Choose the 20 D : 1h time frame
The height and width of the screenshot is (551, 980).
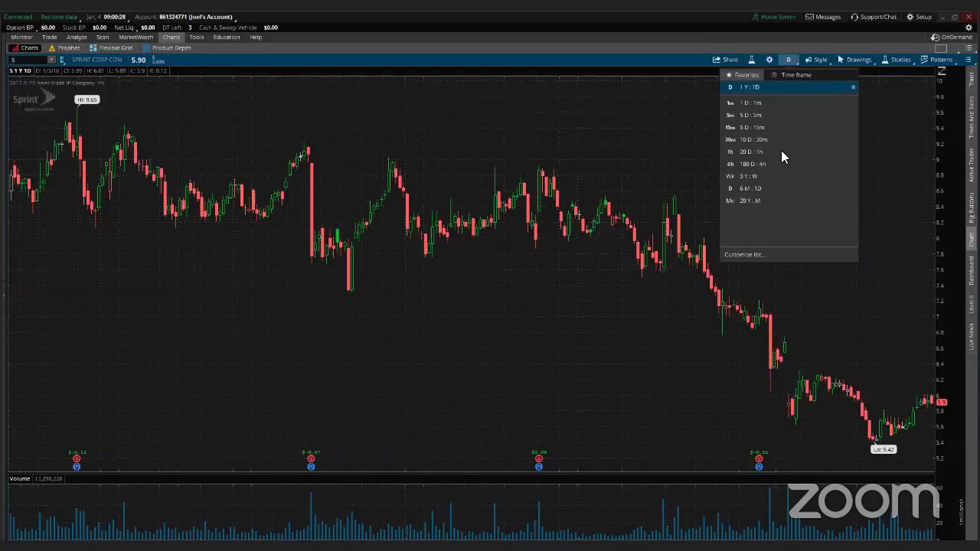point(789,152)
